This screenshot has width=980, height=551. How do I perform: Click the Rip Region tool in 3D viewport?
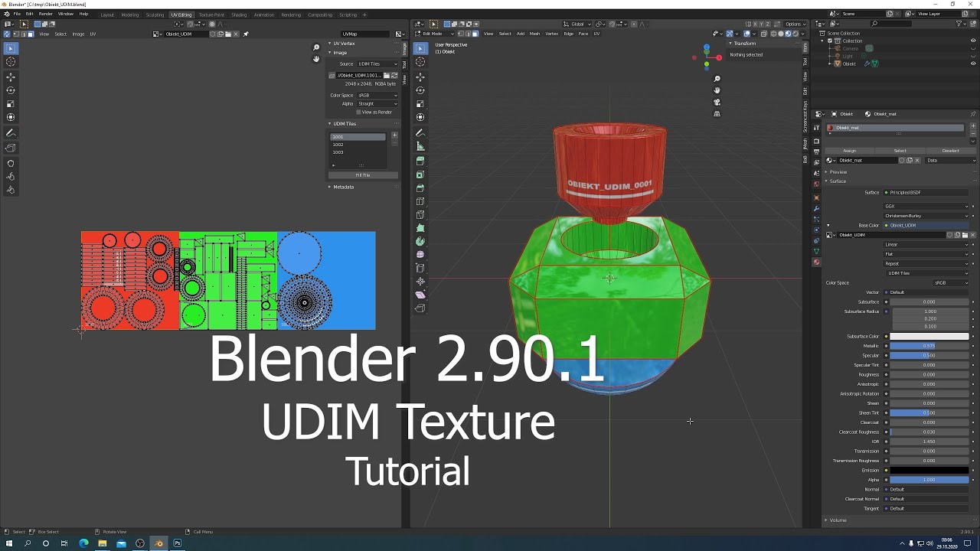tap(420, 308)
